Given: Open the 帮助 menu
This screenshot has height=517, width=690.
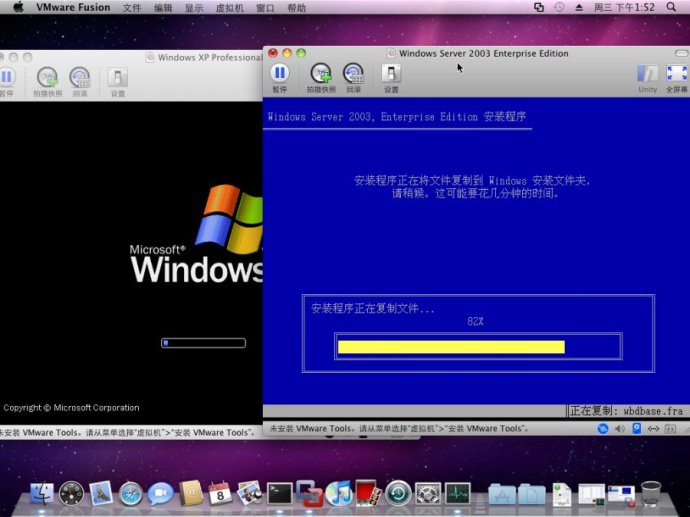Looking at the screenshot, I should pos(296,8).
